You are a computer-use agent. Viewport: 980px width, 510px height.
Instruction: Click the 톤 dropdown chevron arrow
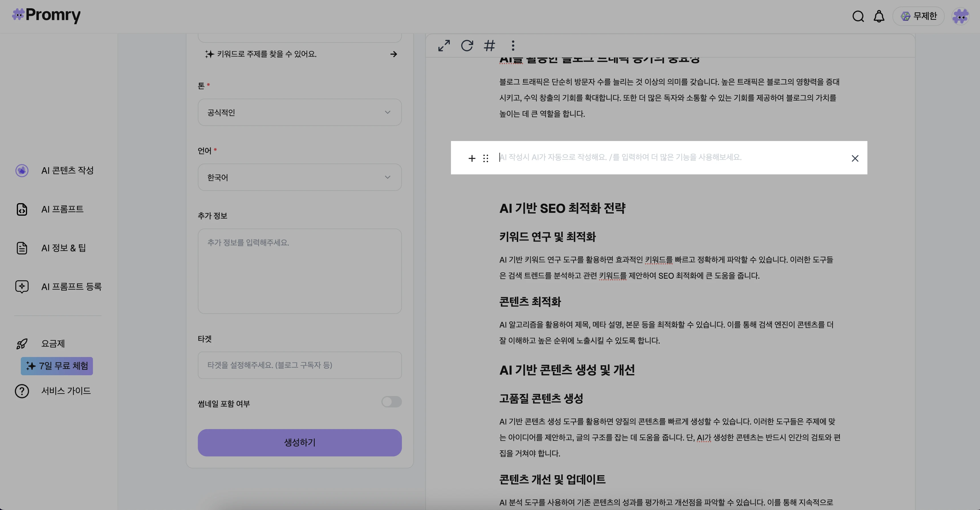[387, 112]
